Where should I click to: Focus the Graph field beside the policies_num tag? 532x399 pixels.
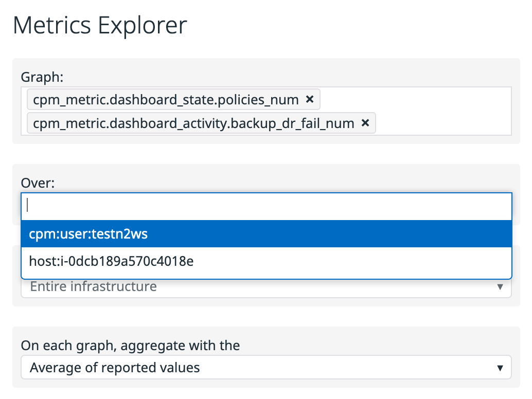[x=412, y=99]
